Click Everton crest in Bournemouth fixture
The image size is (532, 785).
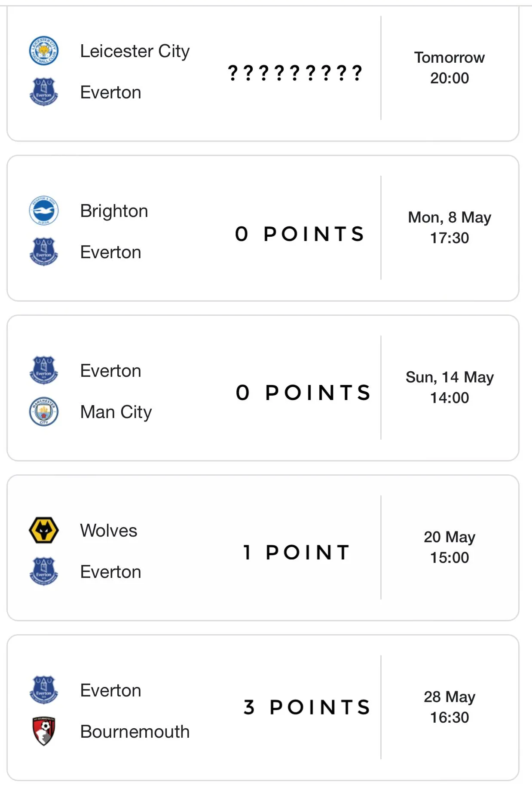pyautogui.click(x=43, y=690)
